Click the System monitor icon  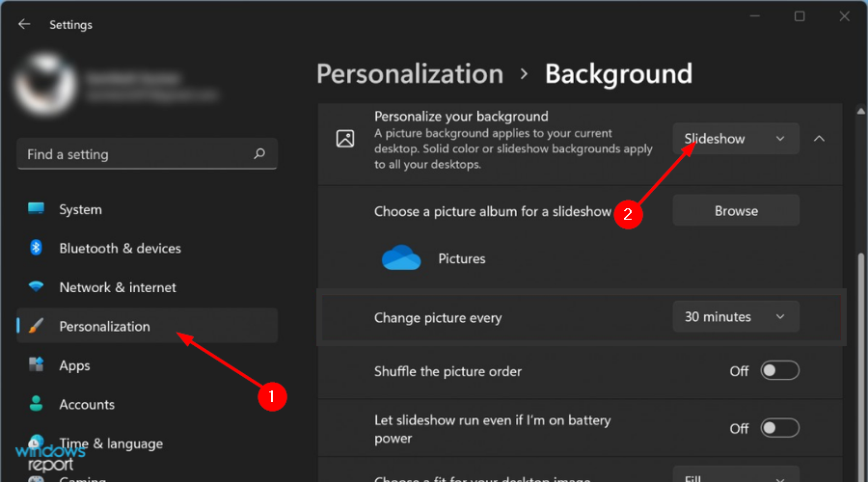tap(37, 209)
